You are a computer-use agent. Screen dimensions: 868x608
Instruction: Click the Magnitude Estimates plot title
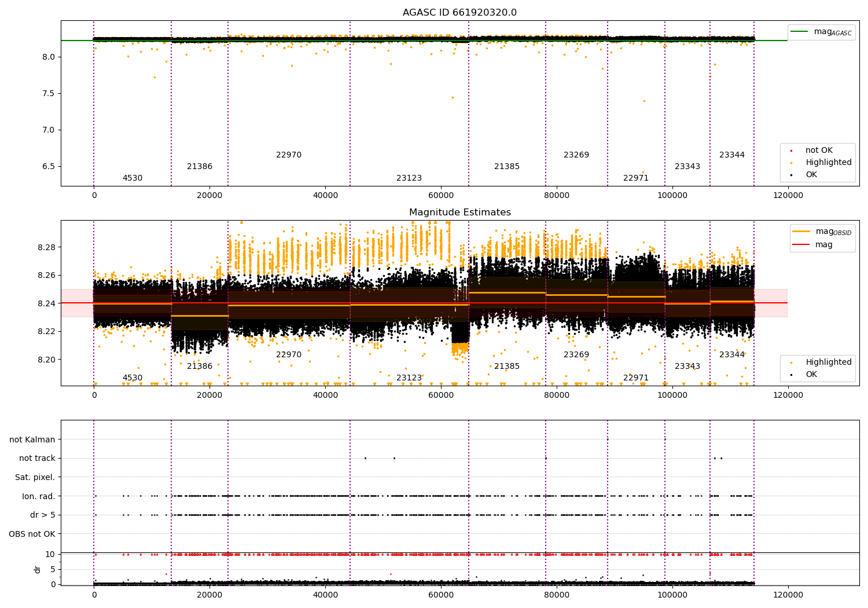[459, 213]
